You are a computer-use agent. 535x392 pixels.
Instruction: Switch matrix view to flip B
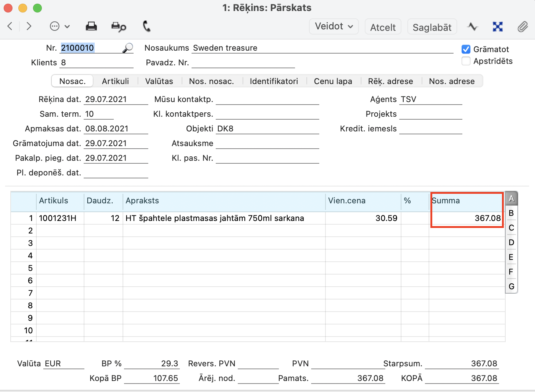[x=511, y=213]
